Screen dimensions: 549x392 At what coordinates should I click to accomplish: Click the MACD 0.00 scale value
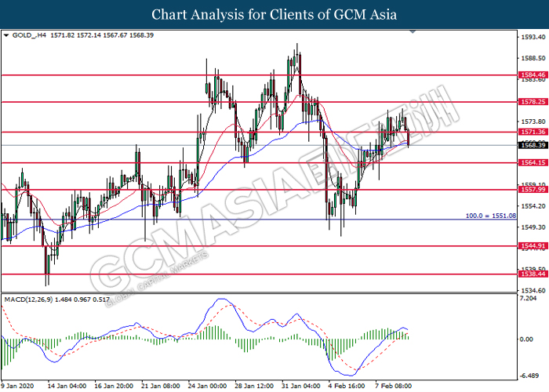coord(526,339)
